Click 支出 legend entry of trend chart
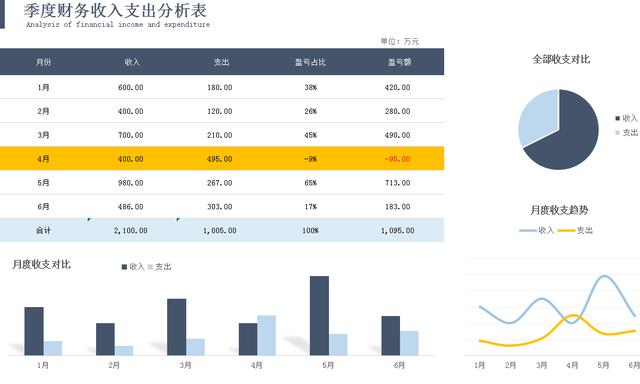Image resolution: width=640 pixels, height=384 pixels. pos(575,230)
